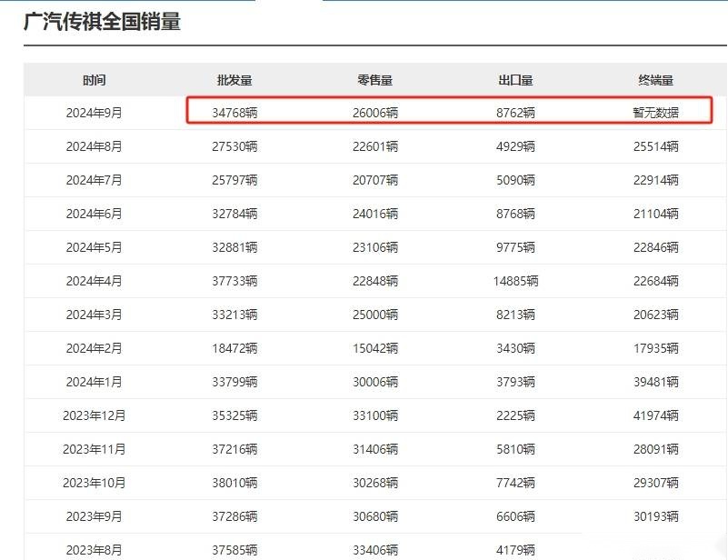The image size is (728, 560).
Task: Select export value 8768辆
Action: (x=515, y=214)
